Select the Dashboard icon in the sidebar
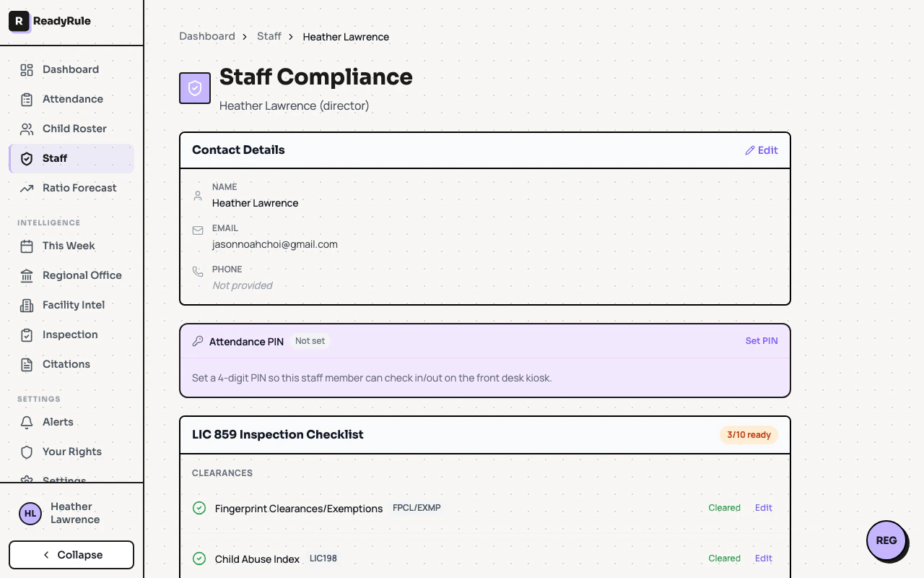Screen dimensions: 924x578 [x=26, y=69]
